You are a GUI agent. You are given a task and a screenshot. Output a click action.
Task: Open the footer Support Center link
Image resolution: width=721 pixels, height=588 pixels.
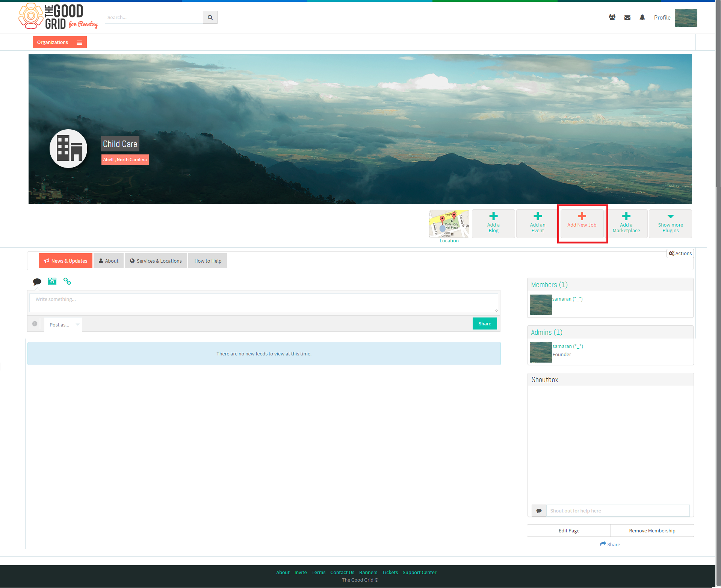420,572
